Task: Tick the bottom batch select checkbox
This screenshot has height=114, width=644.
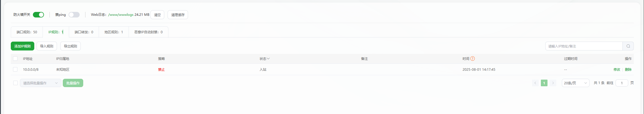Action: (15, 83)
